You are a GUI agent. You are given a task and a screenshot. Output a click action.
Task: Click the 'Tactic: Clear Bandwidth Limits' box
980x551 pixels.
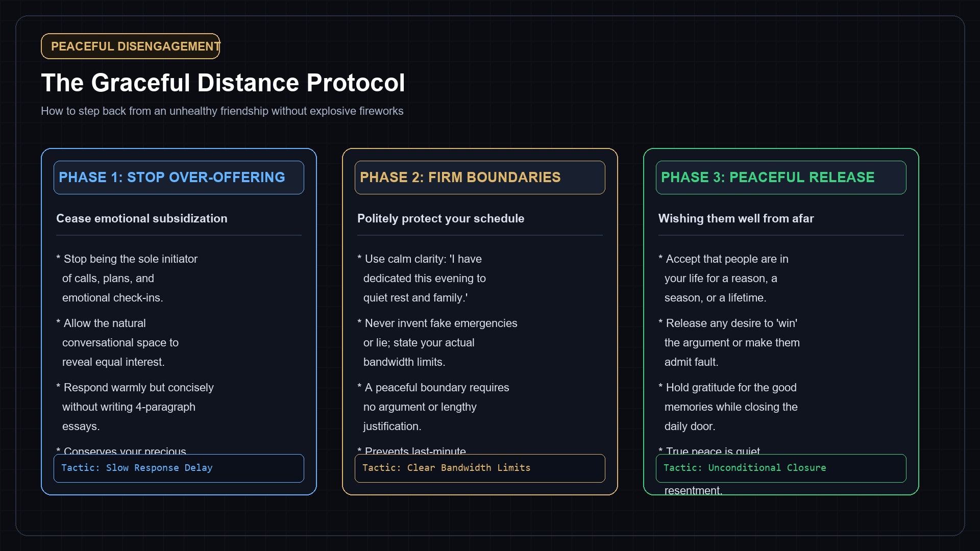pyautogui.click(x=480, y=468)
